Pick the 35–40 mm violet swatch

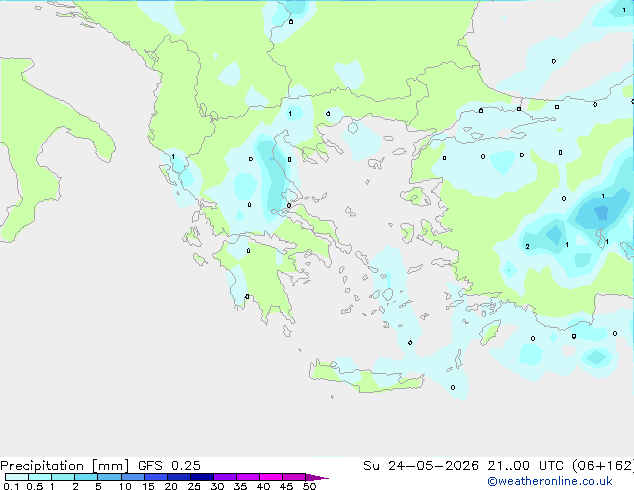pos(247,477)
